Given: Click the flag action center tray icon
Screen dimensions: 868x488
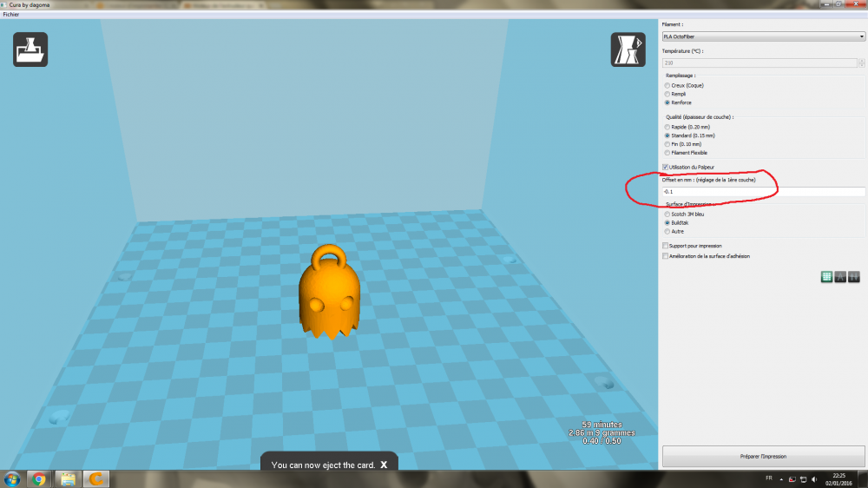Looking at the screenshot, I should [792, 479].
